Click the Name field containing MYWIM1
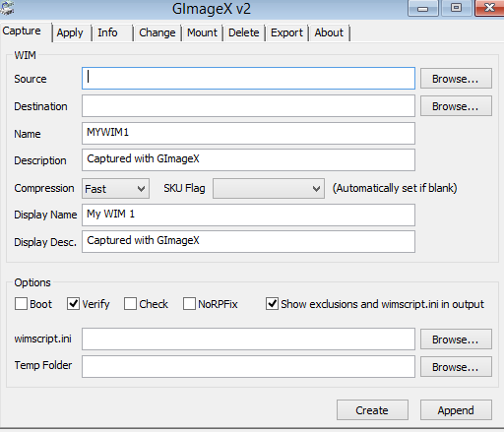 [248, 133]
